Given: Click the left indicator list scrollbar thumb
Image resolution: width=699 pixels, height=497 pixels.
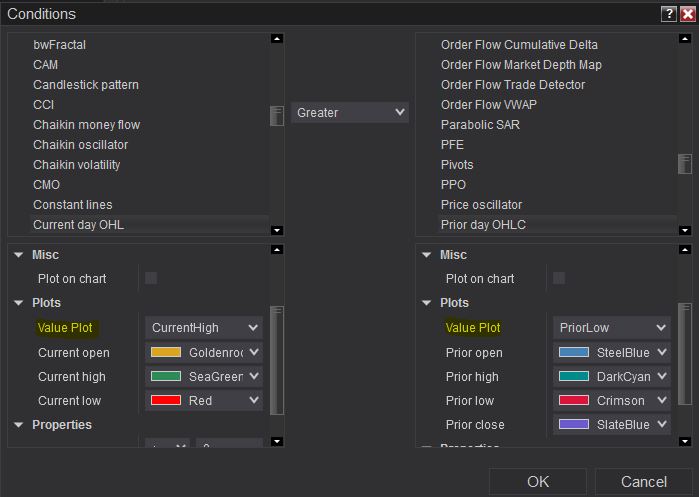Looking at the screenshot, I should click(277, 116).
